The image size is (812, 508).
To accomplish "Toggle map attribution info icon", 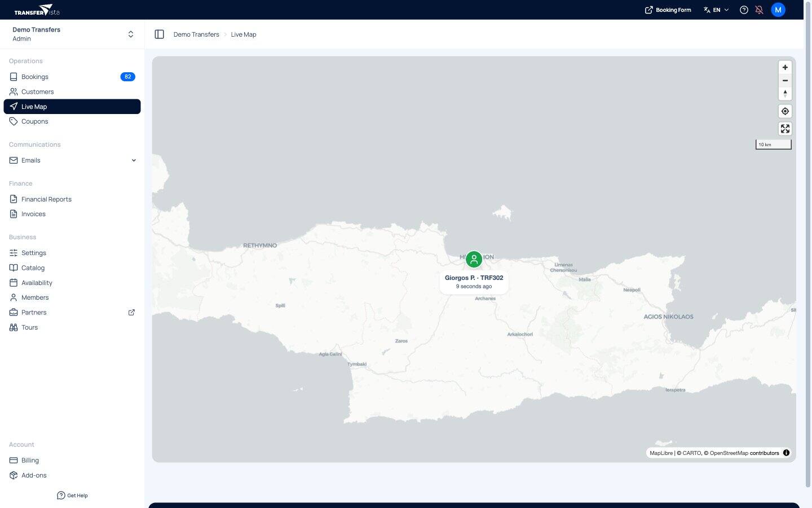I will 786,453.
